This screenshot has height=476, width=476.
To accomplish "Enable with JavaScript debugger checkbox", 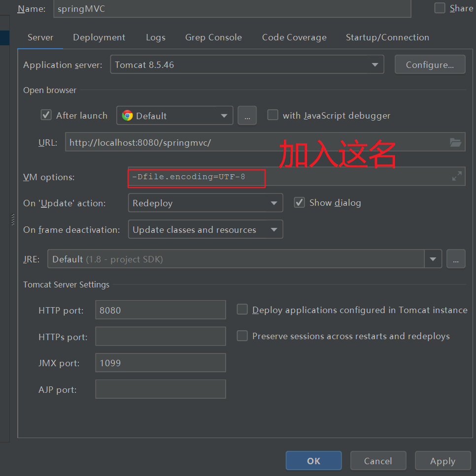I will [x=272, y=115].
